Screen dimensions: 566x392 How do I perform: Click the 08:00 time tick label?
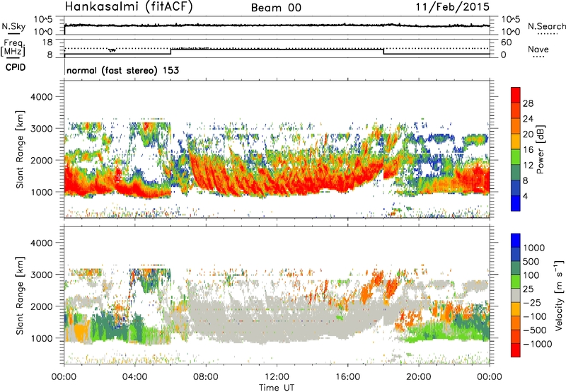pyautogui.click(x=206, y=377)
